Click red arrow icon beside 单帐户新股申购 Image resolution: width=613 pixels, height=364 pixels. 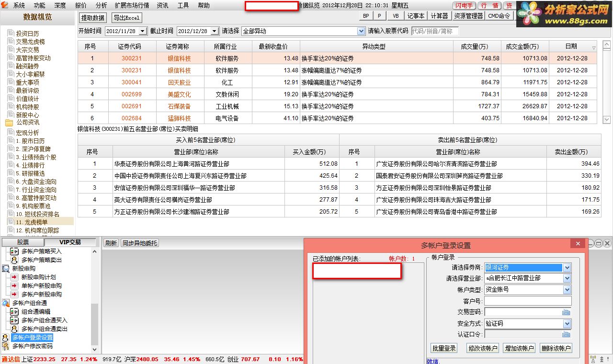coord(14,286)
